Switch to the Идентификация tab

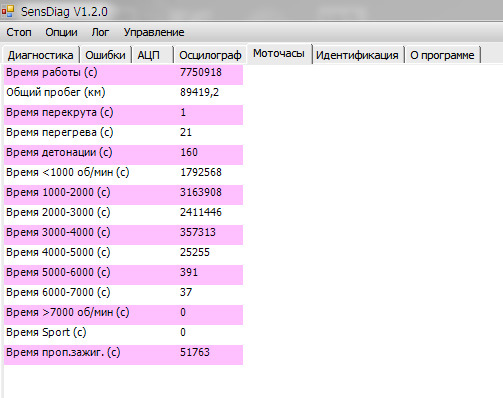pos(357,55)
